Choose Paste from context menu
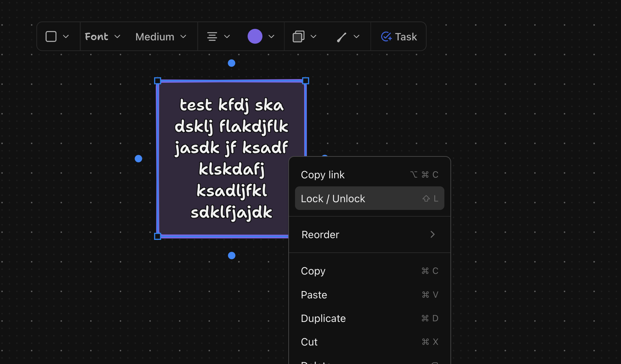621x364 pixels. click(370, 295)
